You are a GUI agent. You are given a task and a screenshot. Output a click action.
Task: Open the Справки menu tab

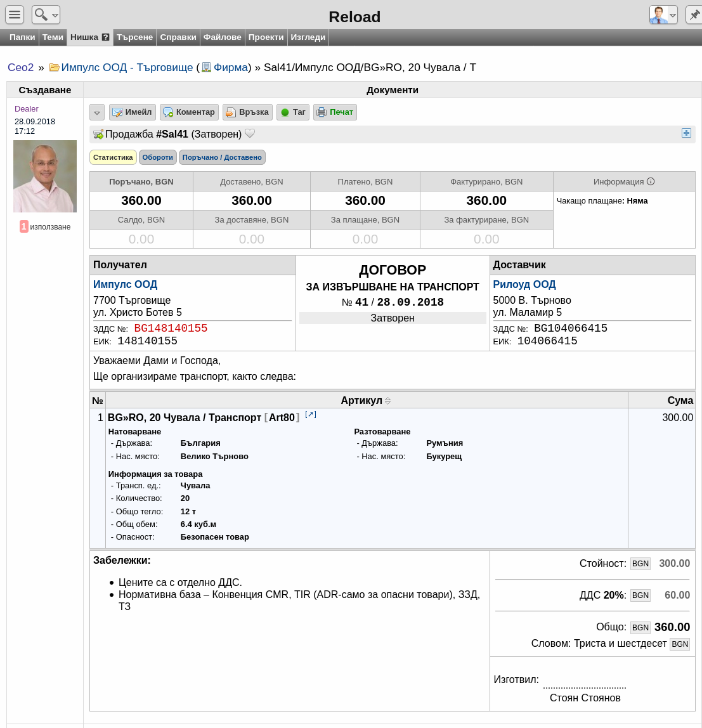pos(178,37)
